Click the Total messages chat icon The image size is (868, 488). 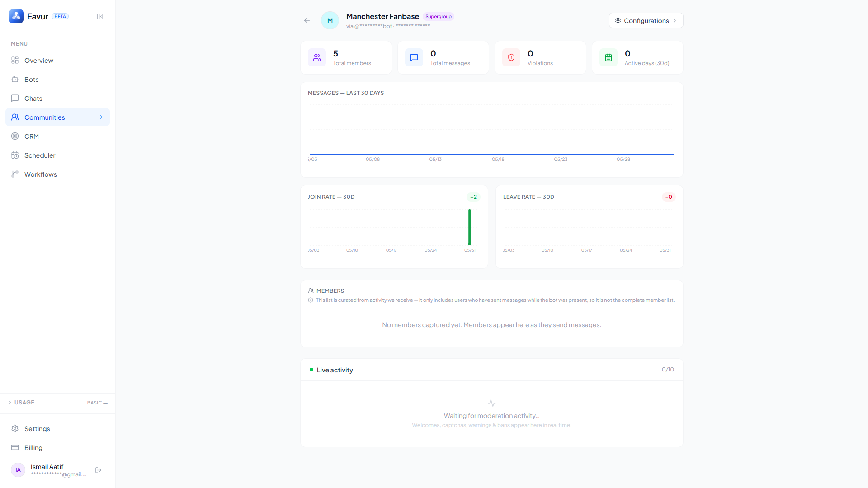414,58
